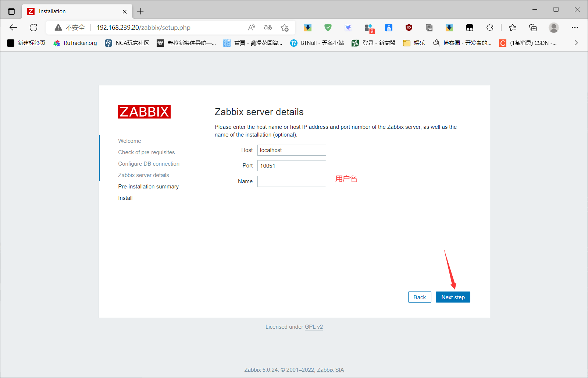Screen dimensions: 588x378
Task: Click the browser back arrow
Action: click(x=13, y=28)
